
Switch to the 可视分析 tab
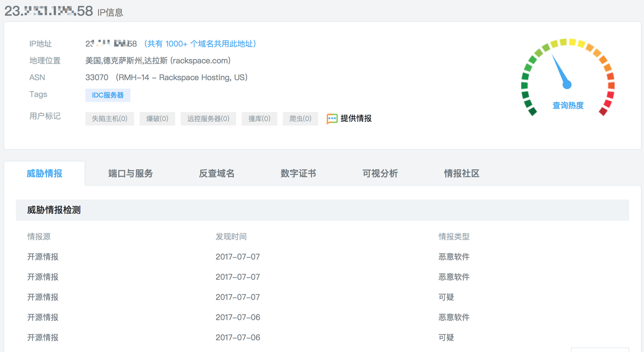click(x=381, y=173)
